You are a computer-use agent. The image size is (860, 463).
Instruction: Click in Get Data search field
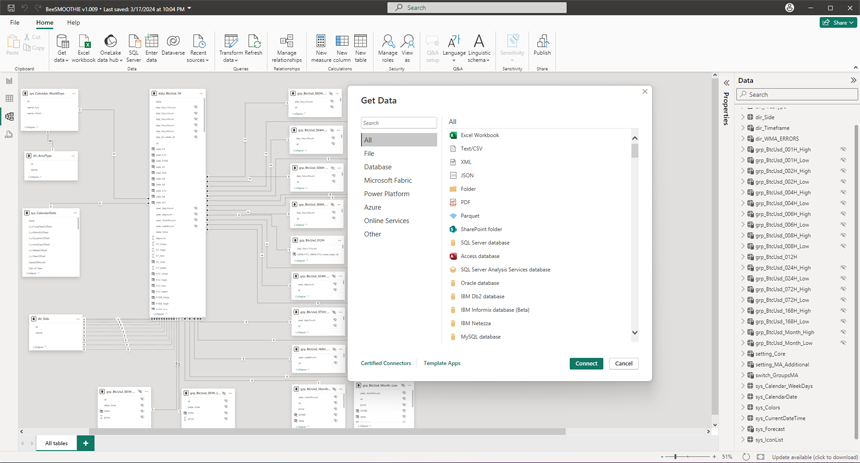pyautogui.click(x=399, y=123)
